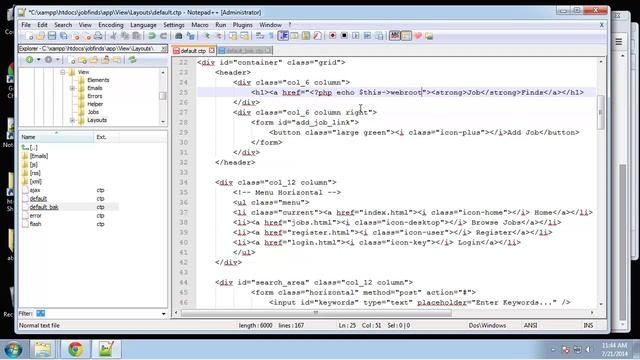The image size is (640, 360).
Task: Expand the Layouts folder node
Action: 72,120
